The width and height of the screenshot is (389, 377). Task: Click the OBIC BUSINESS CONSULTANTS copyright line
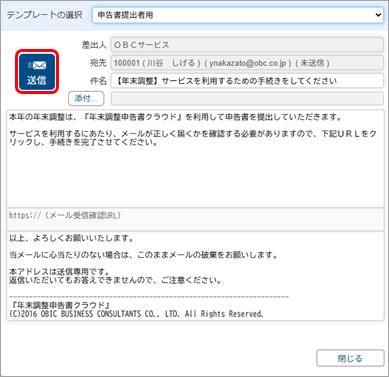coord(136,314)
